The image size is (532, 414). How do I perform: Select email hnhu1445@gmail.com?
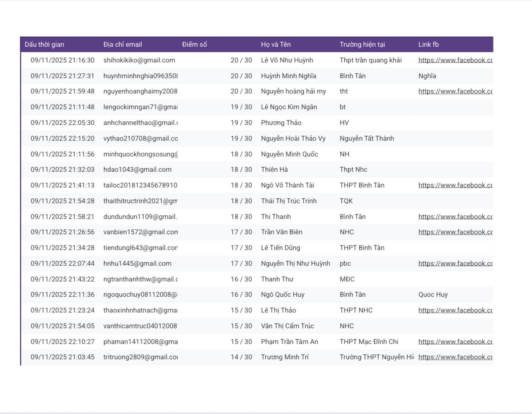pos(137,263)
